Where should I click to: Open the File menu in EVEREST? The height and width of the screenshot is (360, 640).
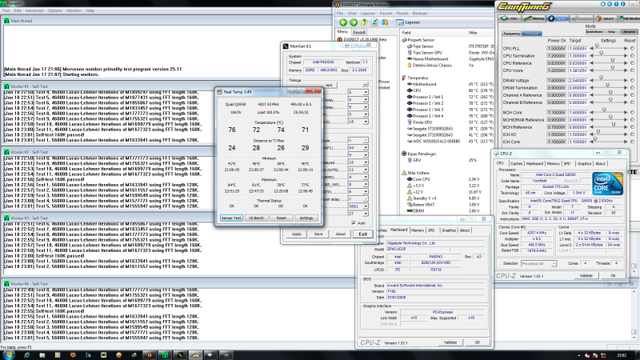[x=340, y=13]
